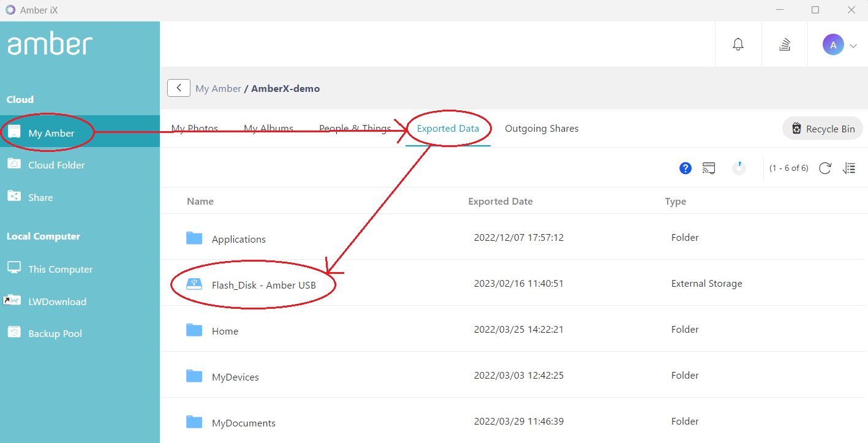
Task: Click the Flash_Disk USB drive icon
Action: 194,284
